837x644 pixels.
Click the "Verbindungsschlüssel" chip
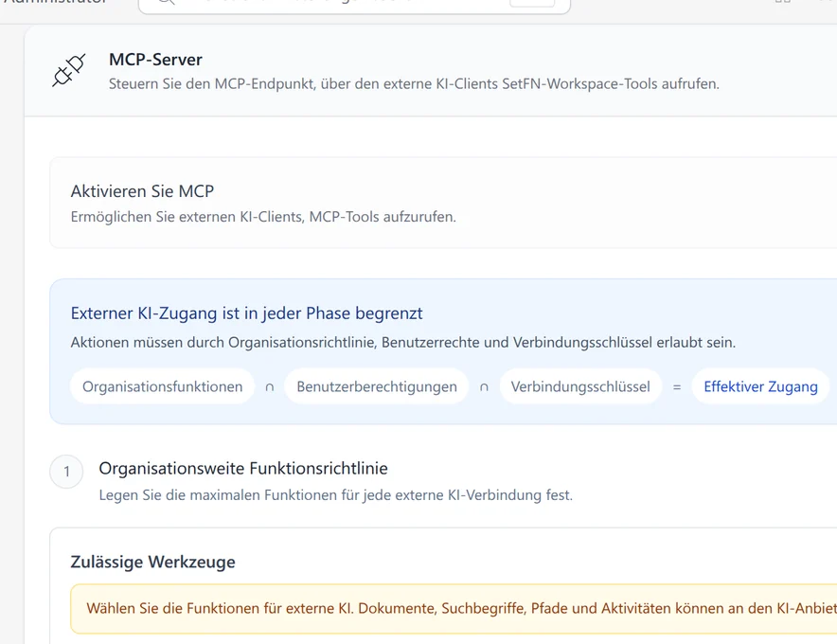tap(580, 386)
